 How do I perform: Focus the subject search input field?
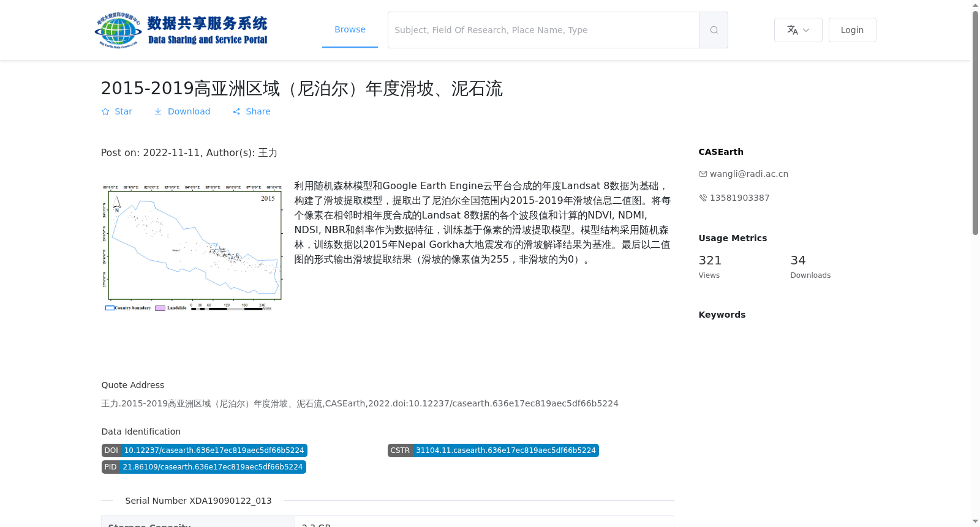coord(543,30)
